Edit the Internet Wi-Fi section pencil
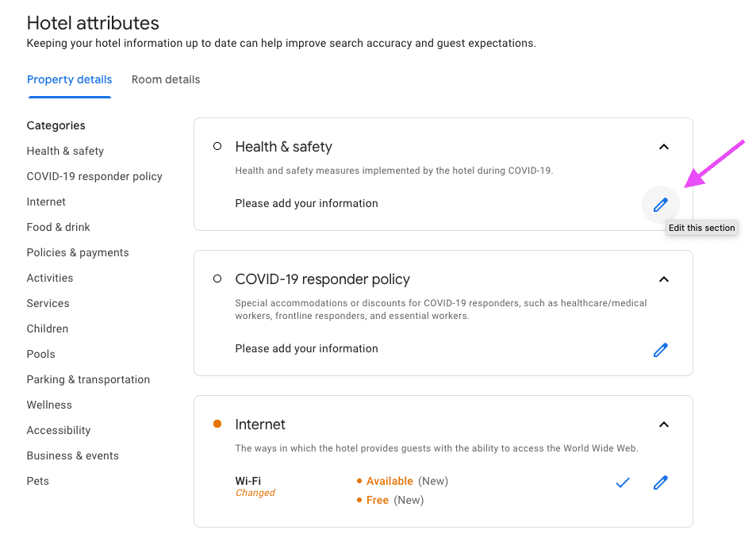The height and width of the screenshot is (534, 756). pos(661,482)
